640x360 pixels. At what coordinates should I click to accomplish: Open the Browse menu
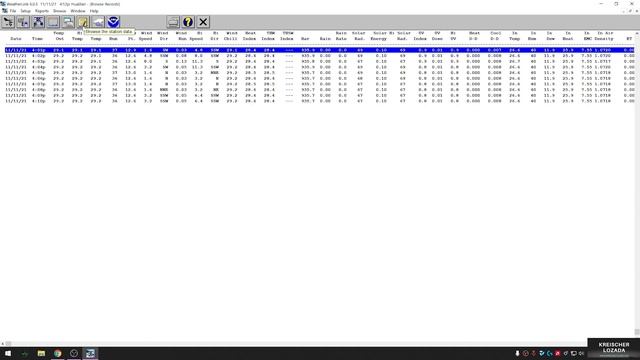tap(60, 11)
